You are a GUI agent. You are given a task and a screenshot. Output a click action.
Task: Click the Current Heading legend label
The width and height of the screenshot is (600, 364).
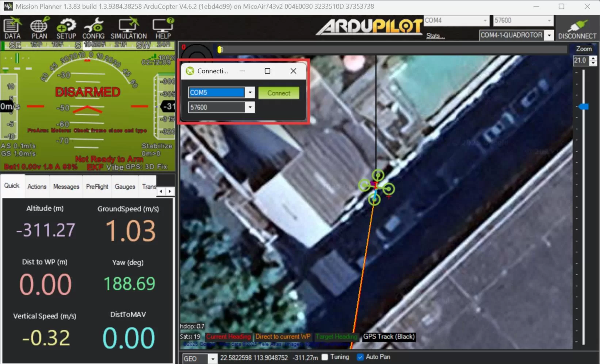tap(229, 337)
